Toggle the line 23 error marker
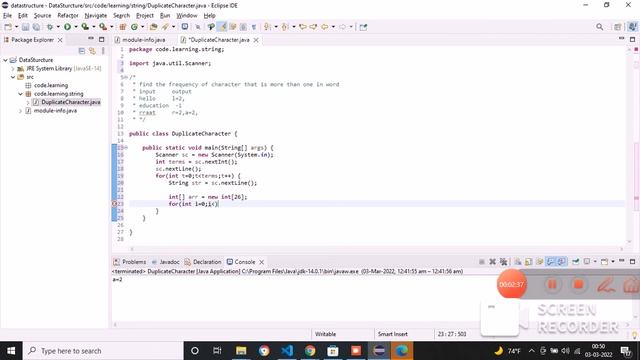640x360 pixels. 115,204
